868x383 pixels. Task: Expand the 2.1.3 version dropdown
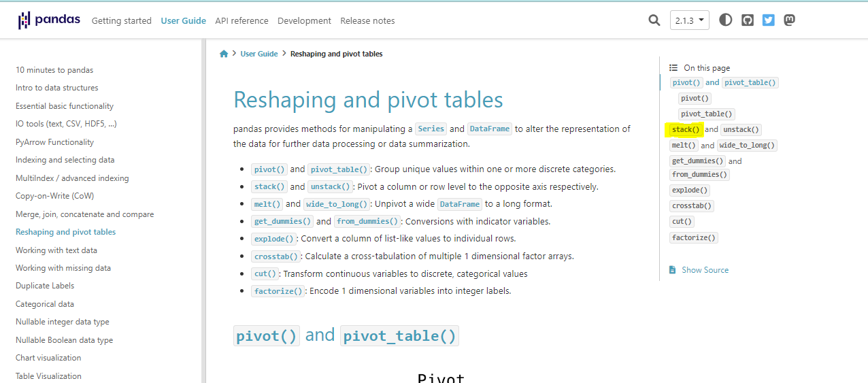point(689,20)
